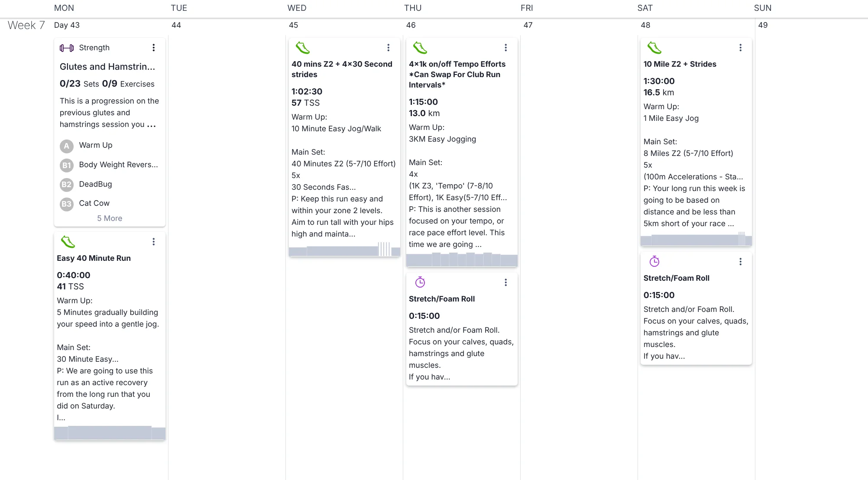The image size is (868, 480).
Task: Select the Day 43 Monday header
Action: coord(67,25)
